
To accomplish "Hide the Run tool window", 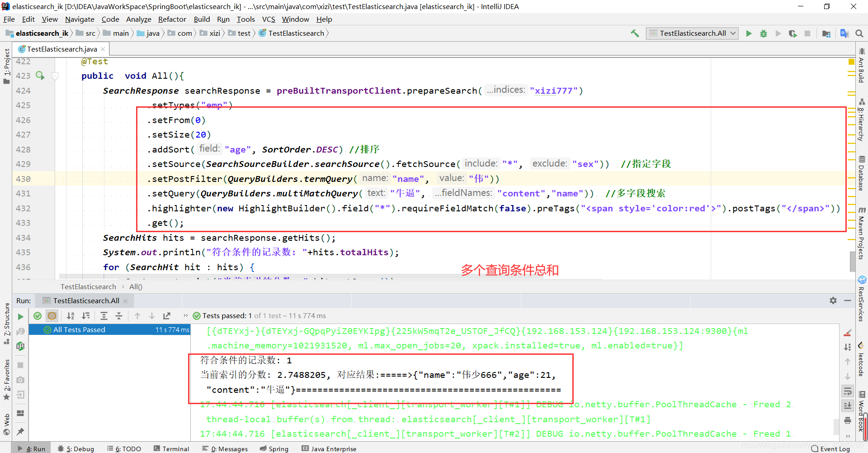I will coord(848,300).
